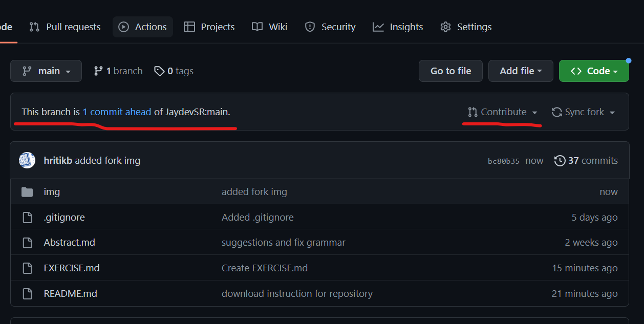
Task: Open the README.md file
Action: pos(71,293)
